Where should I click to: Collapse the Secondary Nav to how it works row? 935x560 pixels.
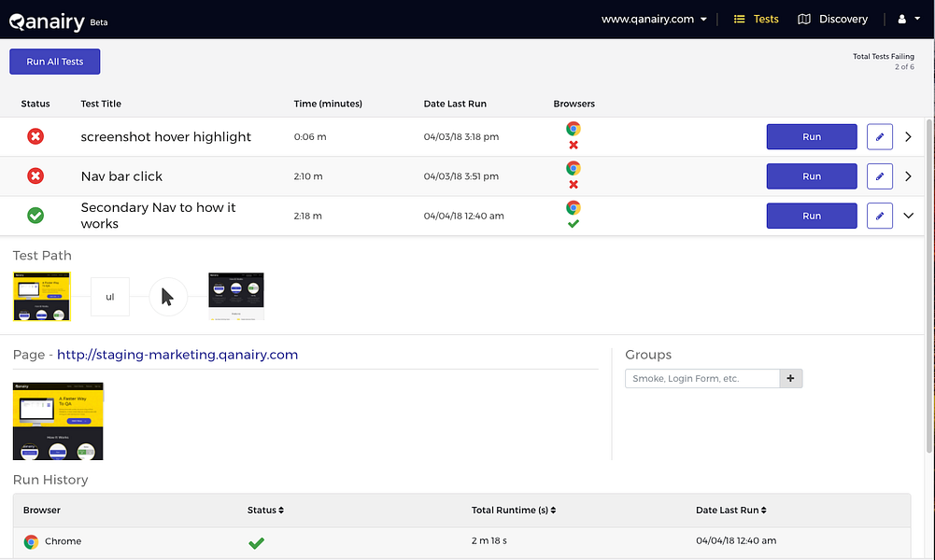[x=908, y=216]
